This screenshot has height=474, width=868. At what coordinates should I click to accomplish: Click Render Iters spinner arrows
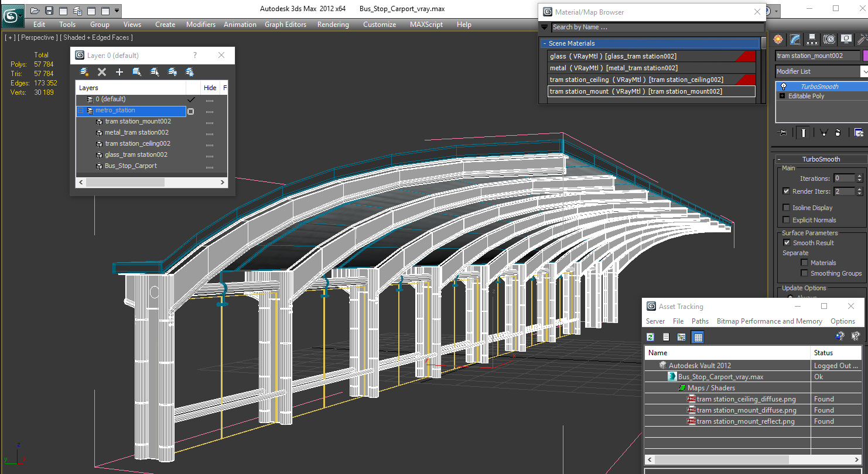click(x=859, y=191)
